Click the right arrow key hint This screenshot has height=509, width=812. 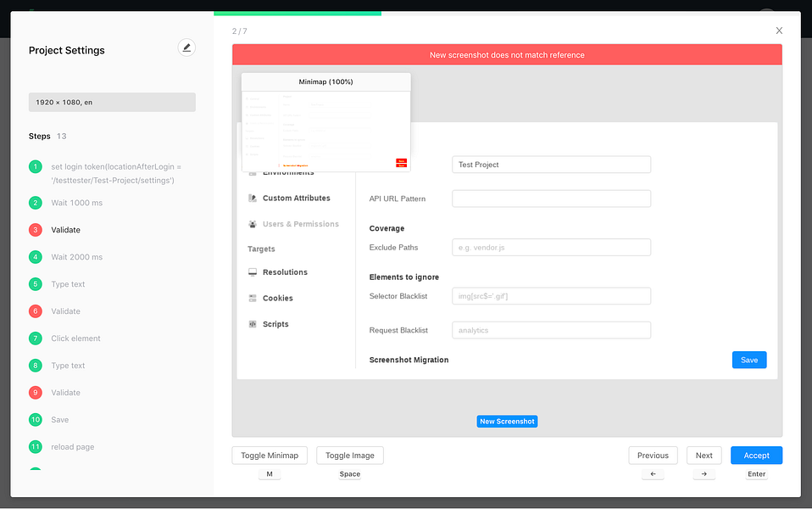[704, 473]
